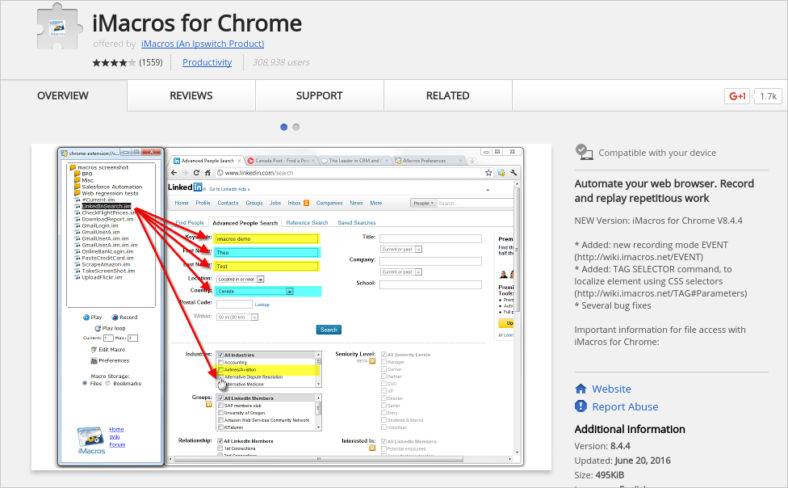The height and width of the screenshot is (488, 788).
Task: In the preview, click the browser home icon
Action: click(207, 172)
